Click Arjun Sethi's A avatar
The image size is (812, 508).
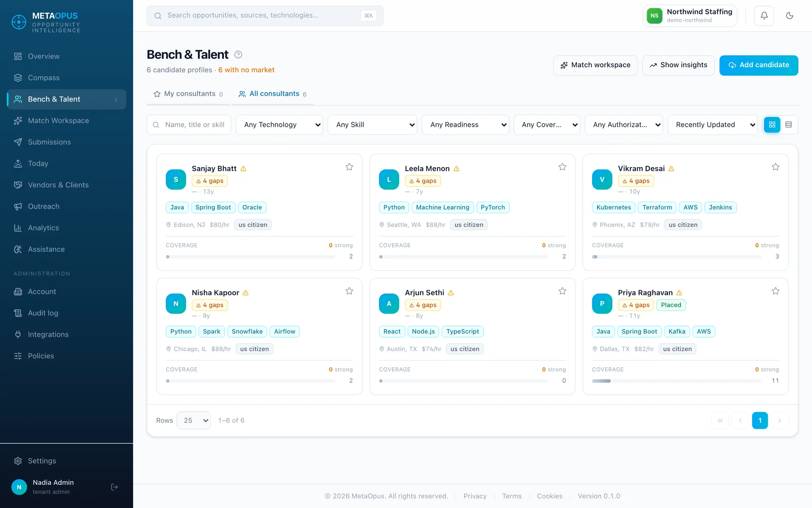(389, 304)
